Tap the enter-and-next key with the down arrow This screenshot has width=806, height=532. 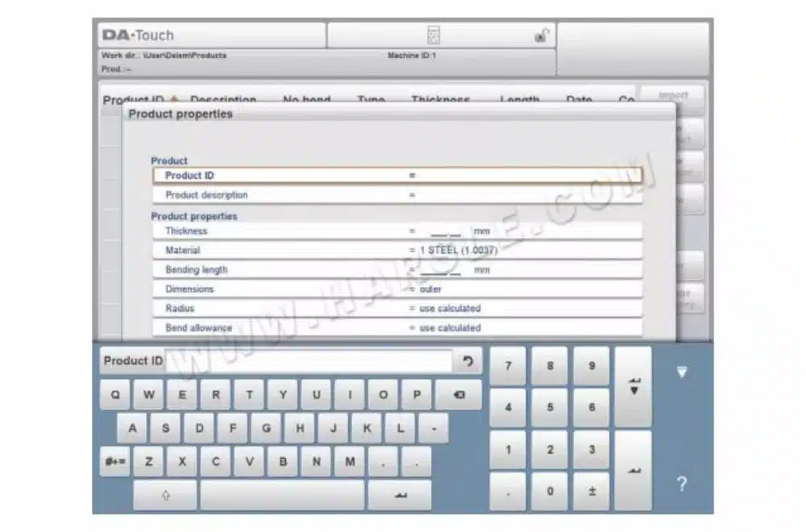point(634,387)
